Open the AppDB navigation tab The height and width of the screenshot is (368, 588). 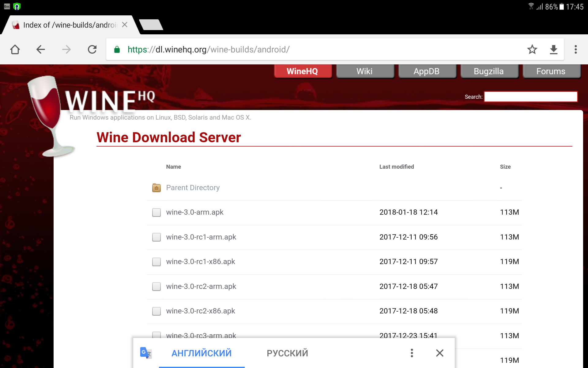(x=427, y=71)
